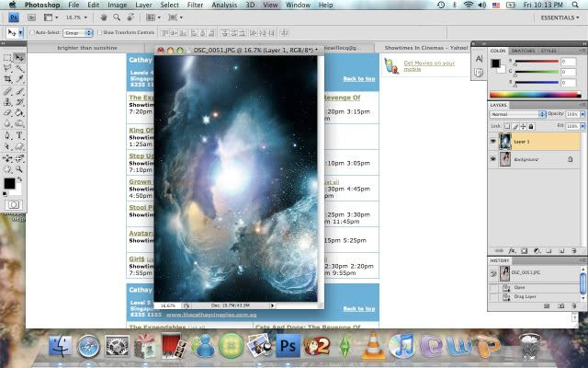This screenshot has height=368, width=588.
Task: Select the Pen tool
Action: 7,135
